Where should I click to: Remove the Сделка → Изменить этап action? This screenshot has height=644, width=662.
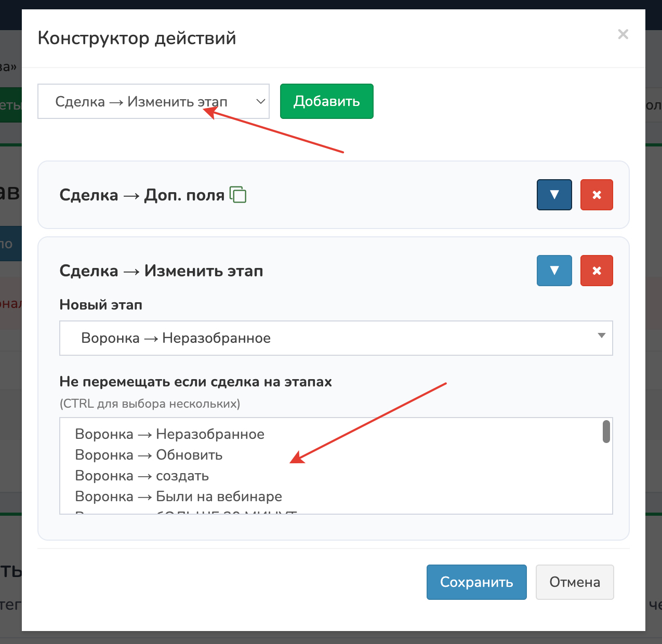click(597, 271)
